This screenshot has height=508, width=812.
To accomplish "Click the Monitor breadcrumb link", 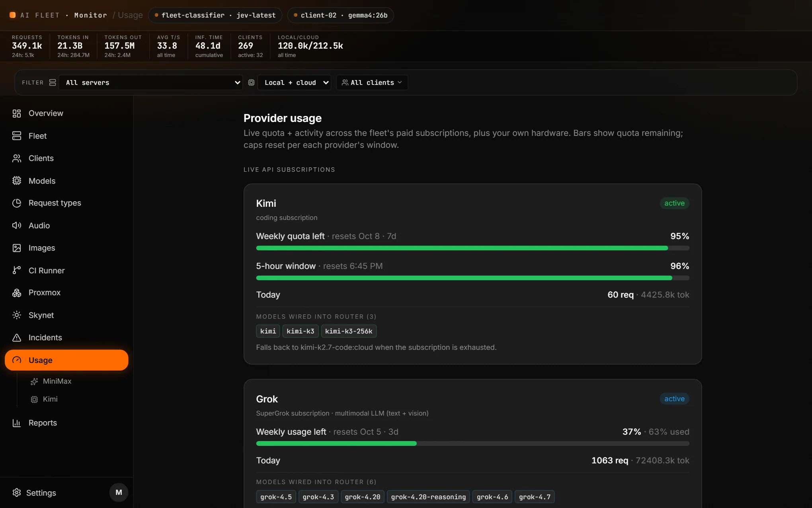I will tap(90, 15).
